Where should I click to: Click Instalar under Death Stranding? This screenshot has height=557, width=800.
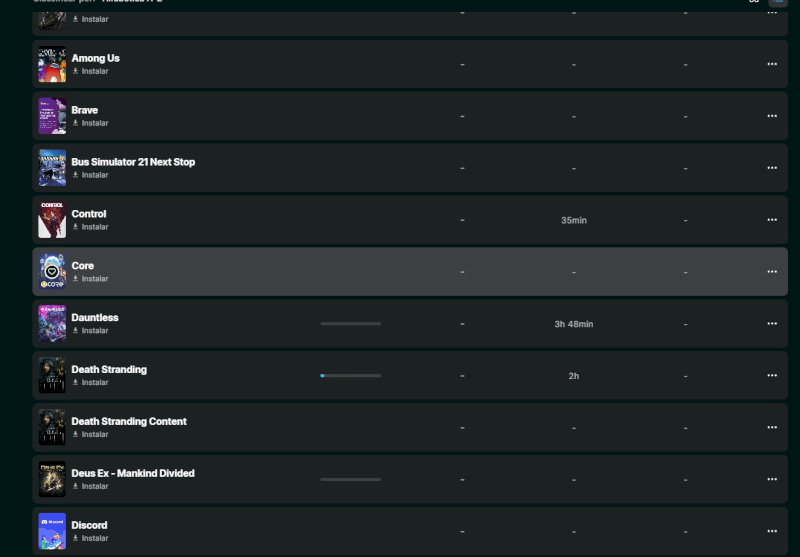(x=91, y=382)
